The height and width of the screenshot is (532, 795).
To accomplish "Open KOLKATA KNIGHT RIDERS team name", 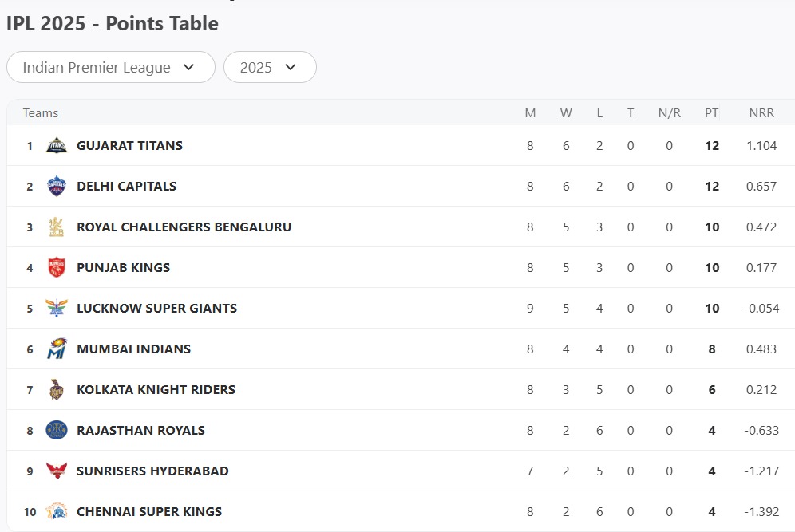I will (156, 389).
